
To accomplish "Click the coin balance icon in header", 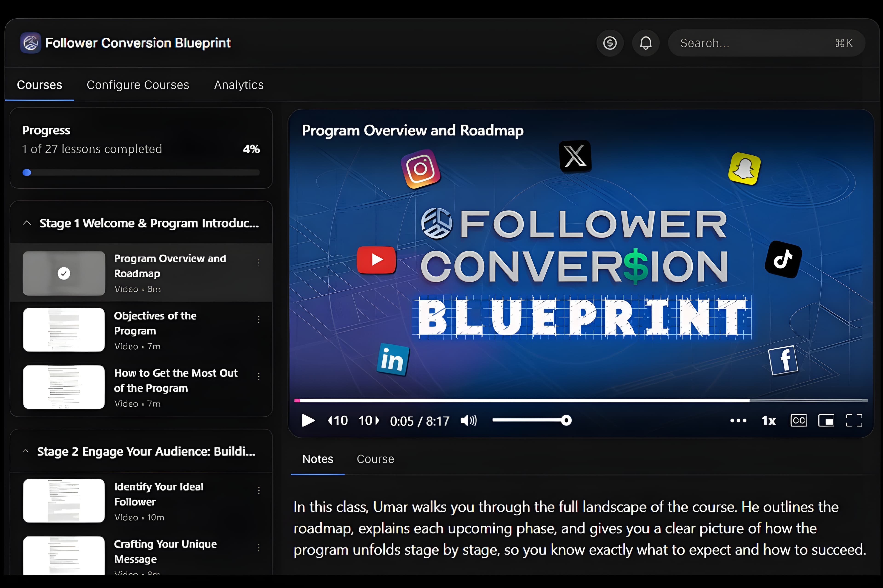I will (610, 43).
